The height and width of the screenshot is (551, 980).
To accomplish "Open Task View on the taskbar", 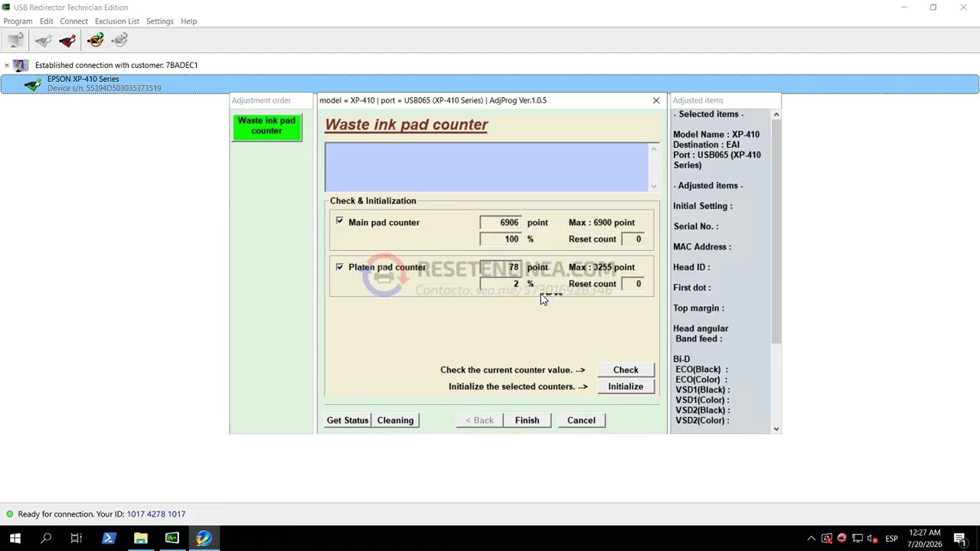I will point(77,539).
